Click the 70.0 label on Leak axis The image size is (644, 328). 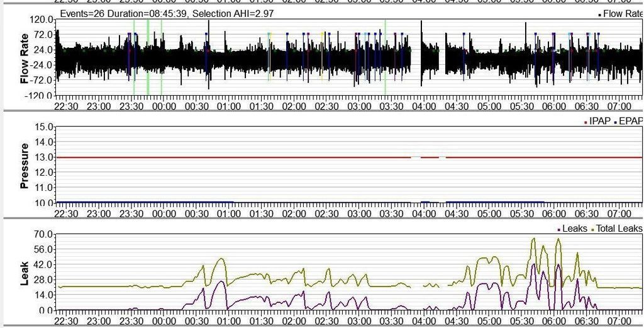point(43,234)
